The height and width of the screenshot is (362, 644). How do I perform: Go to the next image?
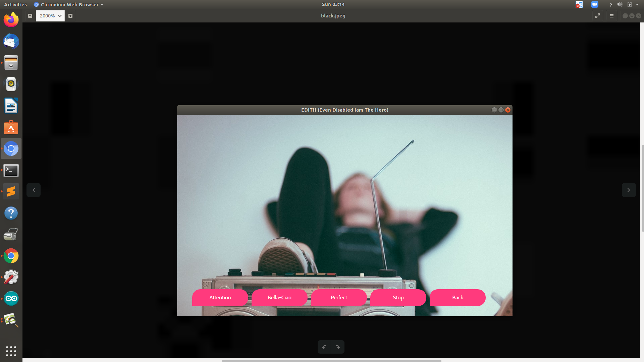[629, 190]
